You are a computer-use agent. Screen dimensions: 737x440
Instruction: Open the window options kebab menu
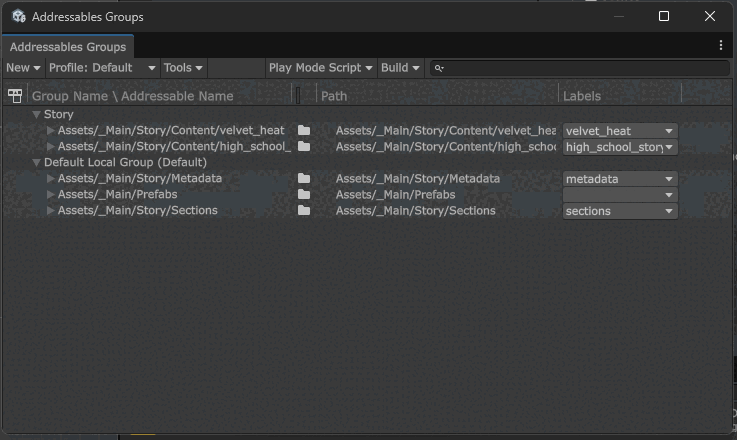coord(721,45)
